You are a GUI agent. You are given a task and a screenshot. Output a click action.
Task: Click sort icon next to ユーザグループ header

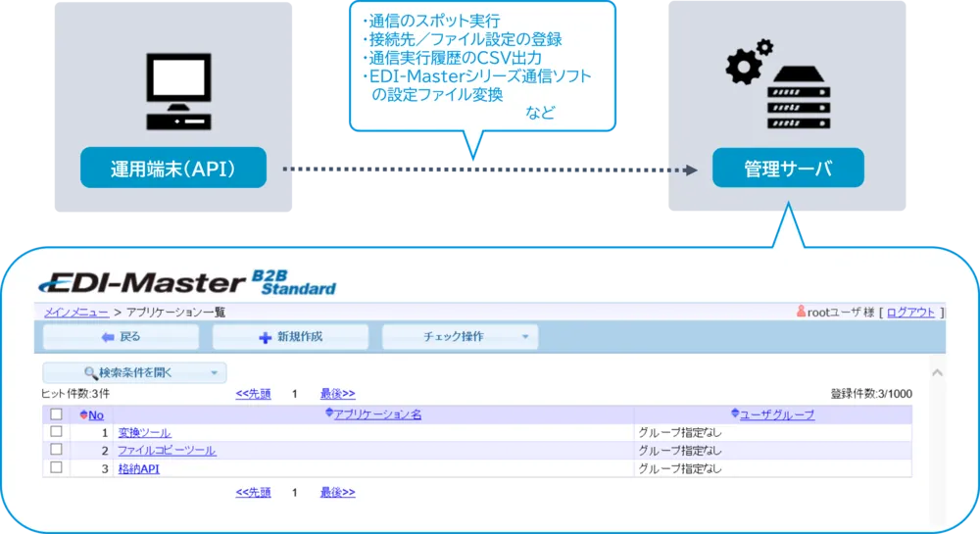click(x=735, y=414)
